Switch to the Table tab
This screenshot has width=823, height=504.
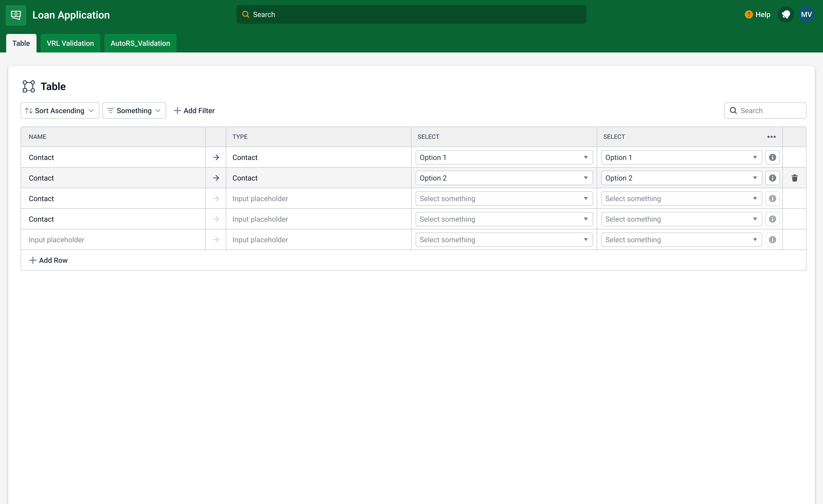click(x=21, y=43)
